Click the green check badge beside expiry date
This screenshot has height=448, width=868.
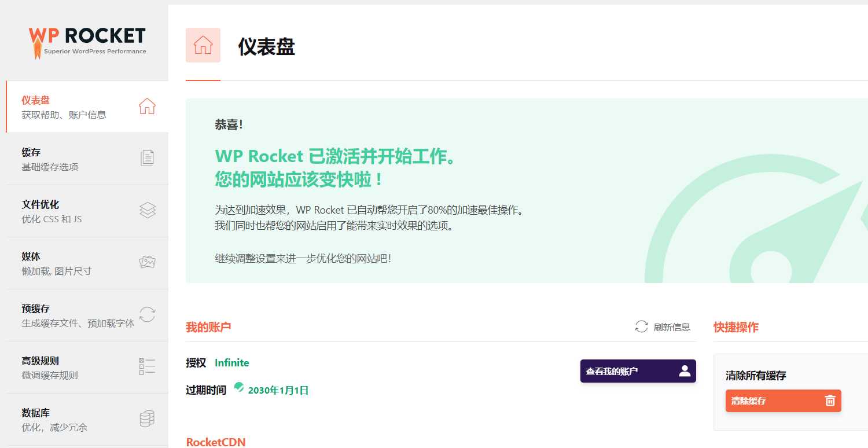coord(239,387)
